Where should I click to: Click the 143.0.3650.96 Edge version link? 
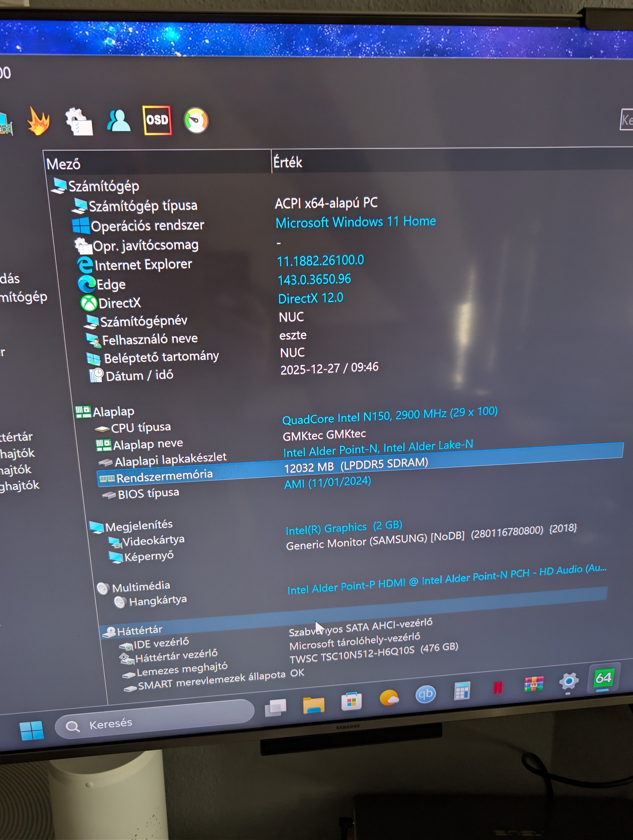314,279
